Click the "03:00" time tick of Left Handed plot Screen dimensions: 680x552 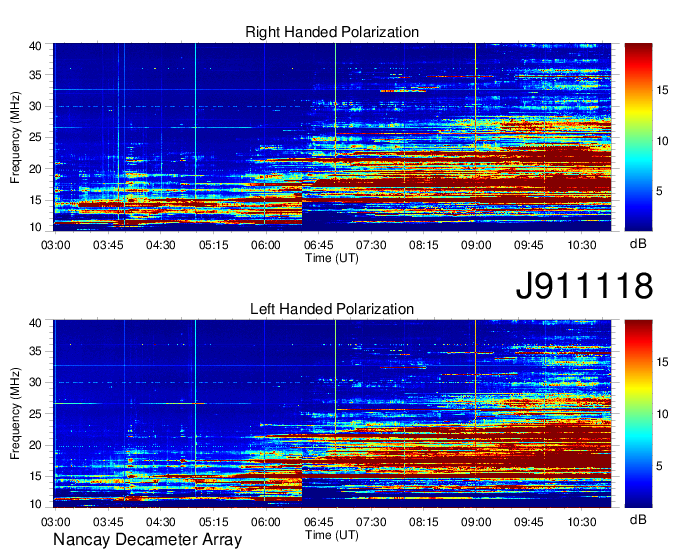56,522
